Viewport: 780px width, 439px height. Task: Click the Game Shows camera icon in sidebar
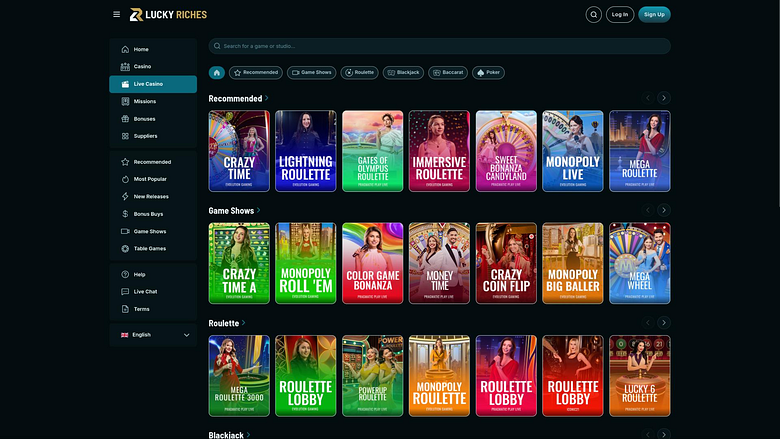125,231
